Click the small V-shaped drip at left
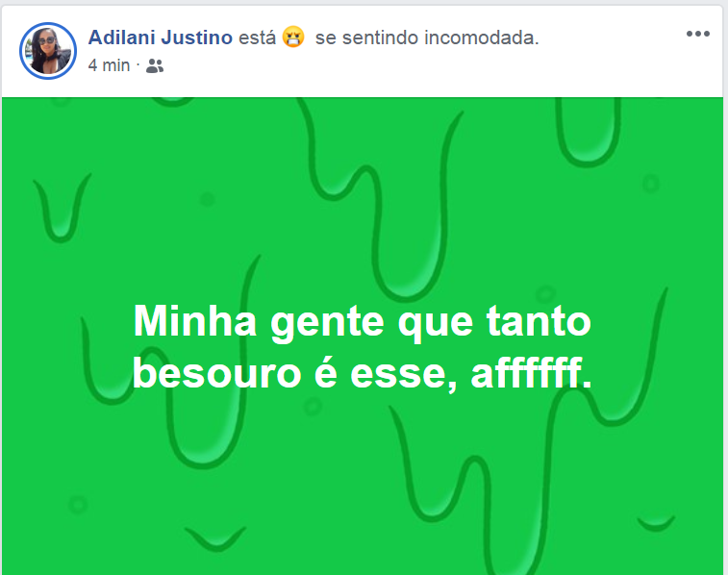728x575 pixels. (62, 208)
